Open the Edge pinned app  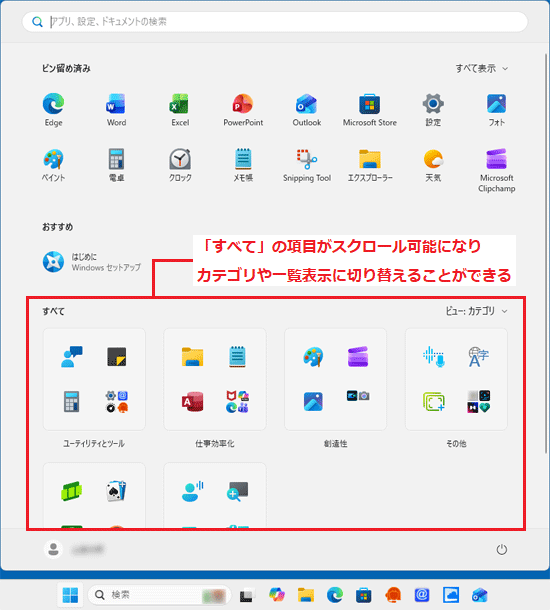[53, 110]
